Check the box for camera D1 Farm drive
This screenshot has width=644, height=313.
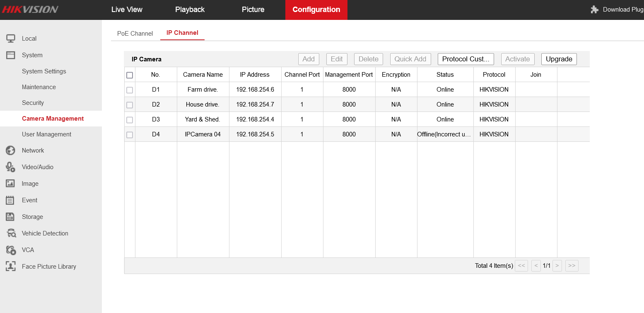tap(130, 90)
